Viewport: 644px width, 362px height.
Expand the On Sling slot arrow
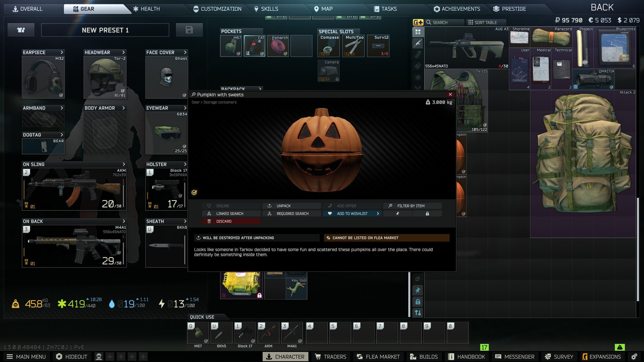click(x=124, y=164)
